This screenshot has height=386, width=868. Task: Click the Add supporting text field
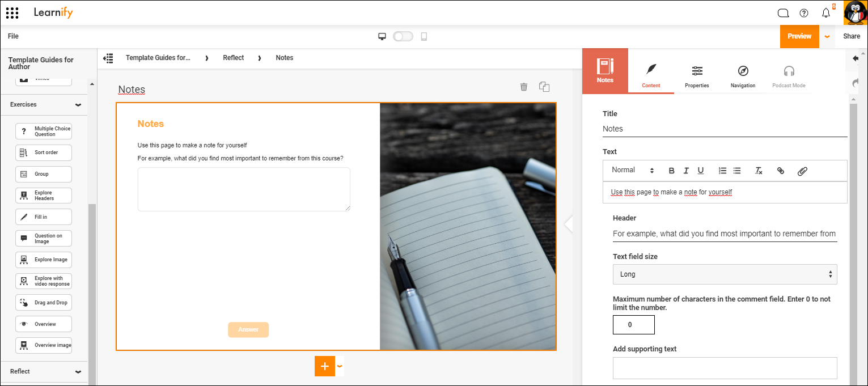pyautogui.click(x=725, y=368)
